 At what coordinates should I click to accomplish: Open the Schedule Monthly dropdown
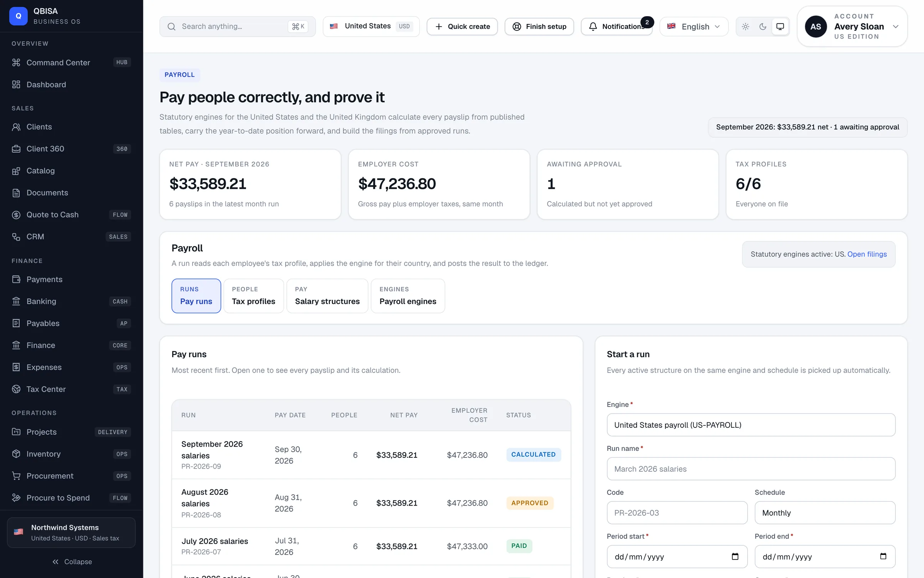[x=825, y=512]
